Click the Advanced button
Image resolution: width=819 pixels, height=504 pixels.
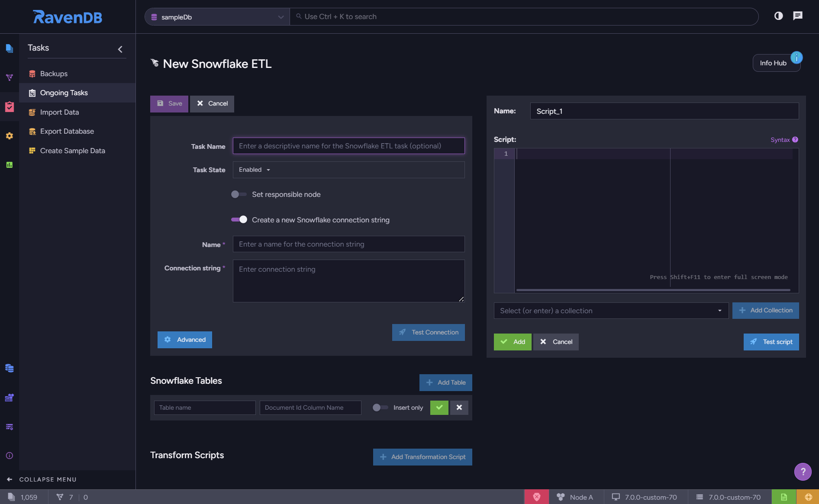[185, 340]
